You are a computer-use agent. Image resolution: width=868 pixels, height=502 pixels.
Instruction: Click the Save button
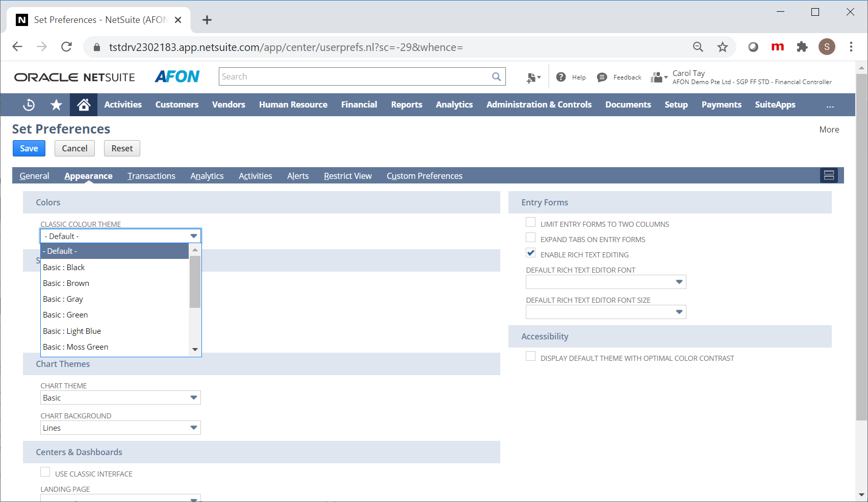29,148
